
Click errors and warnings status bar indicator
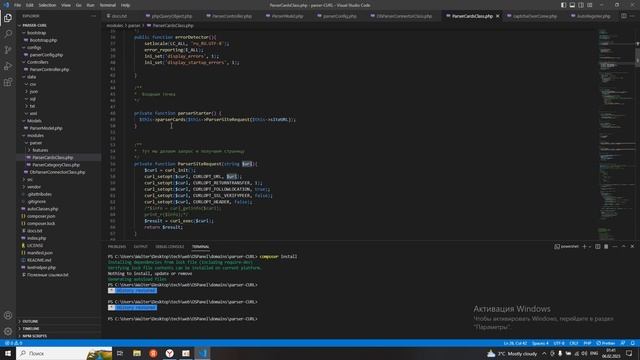click(13, 343)
